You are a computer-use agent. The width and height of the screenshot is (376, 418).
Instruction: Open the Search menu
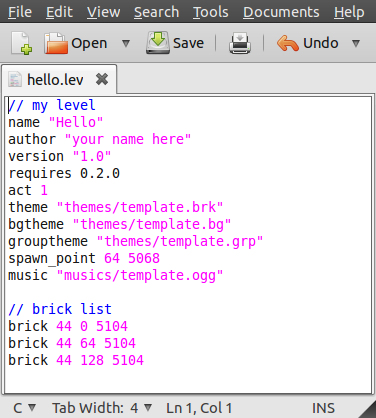[x=156, y=12]
